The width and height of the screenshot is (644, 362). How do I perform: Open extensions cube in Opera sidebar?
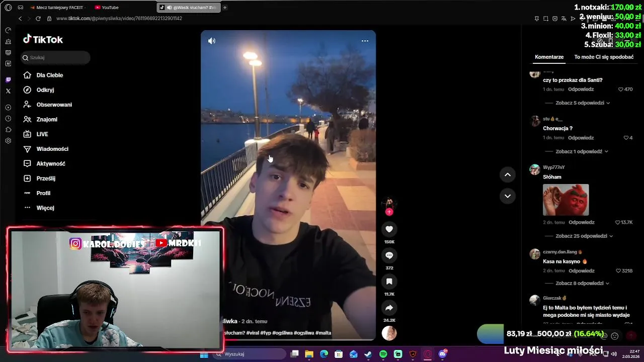point(8,130)
